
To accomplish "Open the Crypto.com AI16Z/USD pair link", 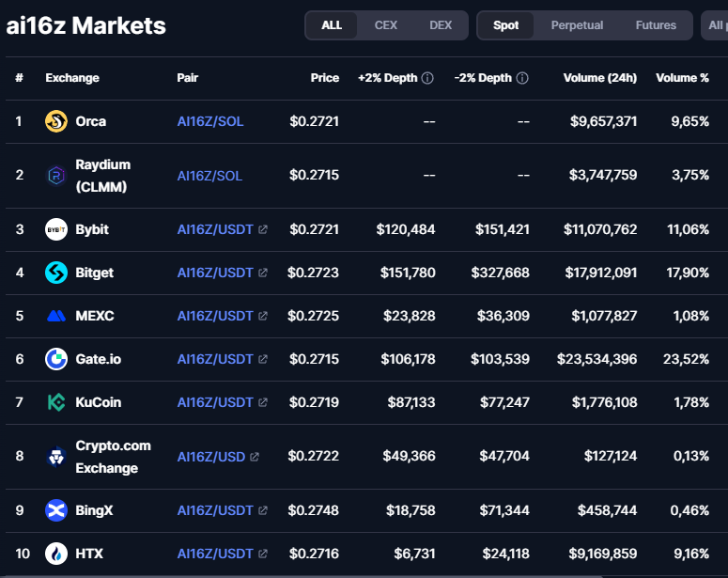I will [211, 457].
